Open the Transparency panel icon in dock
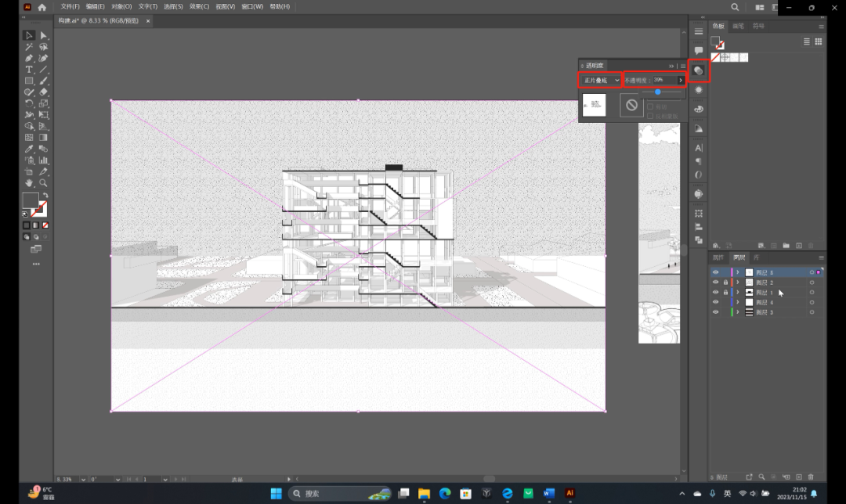Screen dimensions: 846x504 [699, 70]
